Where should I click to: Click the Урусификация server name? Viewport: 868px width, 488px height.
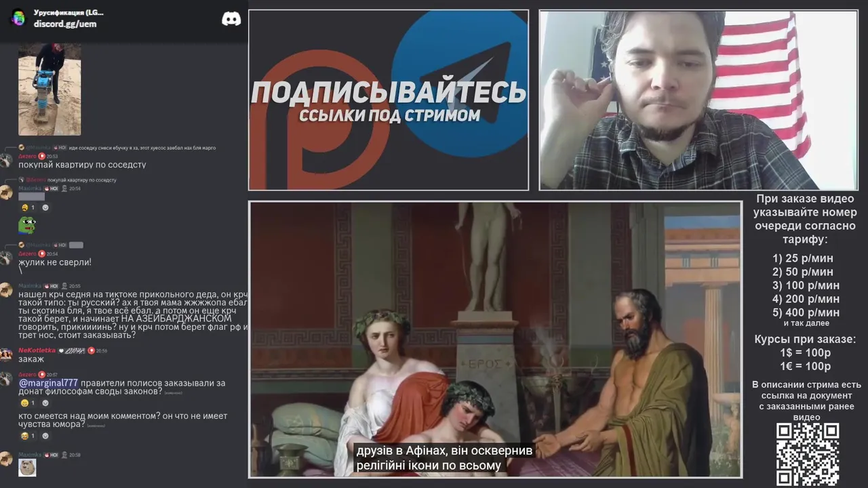(x=68, y=13)
